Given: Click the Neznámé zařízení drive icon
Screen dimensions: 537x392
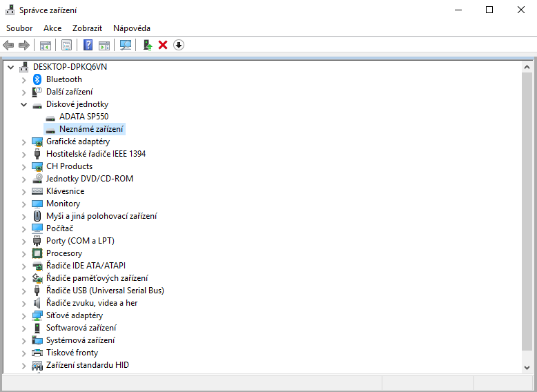Looking at the screenshot, I should click(50, 130).
